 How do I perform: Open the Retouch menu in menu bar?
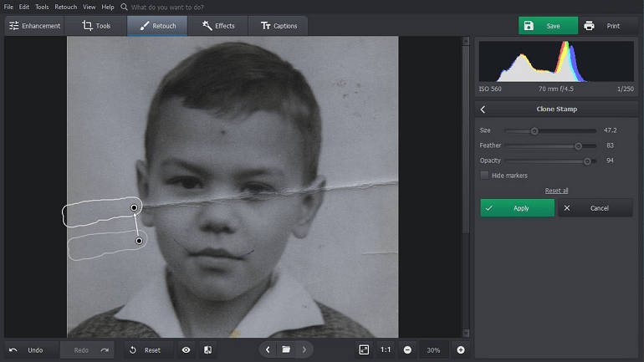66,7
